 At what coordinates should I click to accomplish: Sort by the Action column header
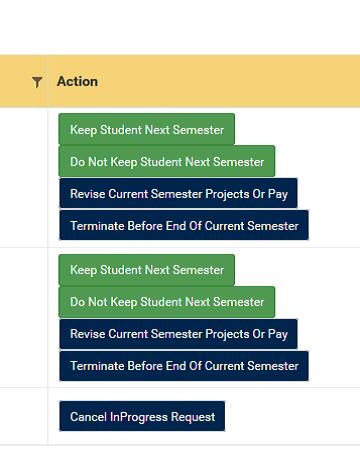tap(77, 81)
